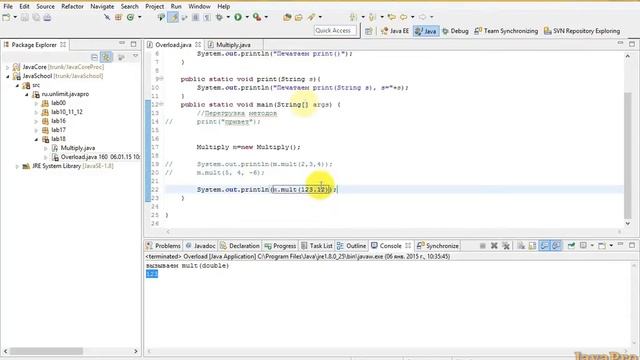This screenshot has height=360, width=640.
Task: Select Multiply.java in Package Explorer
Action: click(x=78, y=148)
